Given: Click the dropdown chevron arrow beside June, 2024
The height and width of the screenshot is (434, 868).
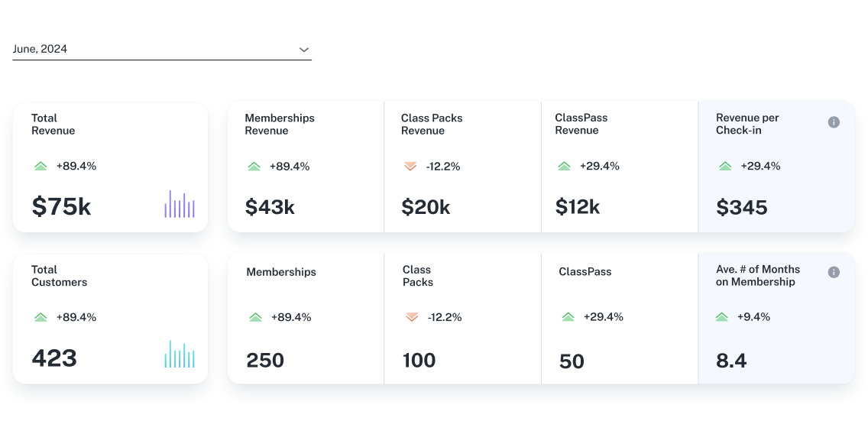Looking at the screenshot, I should point(304,50).
